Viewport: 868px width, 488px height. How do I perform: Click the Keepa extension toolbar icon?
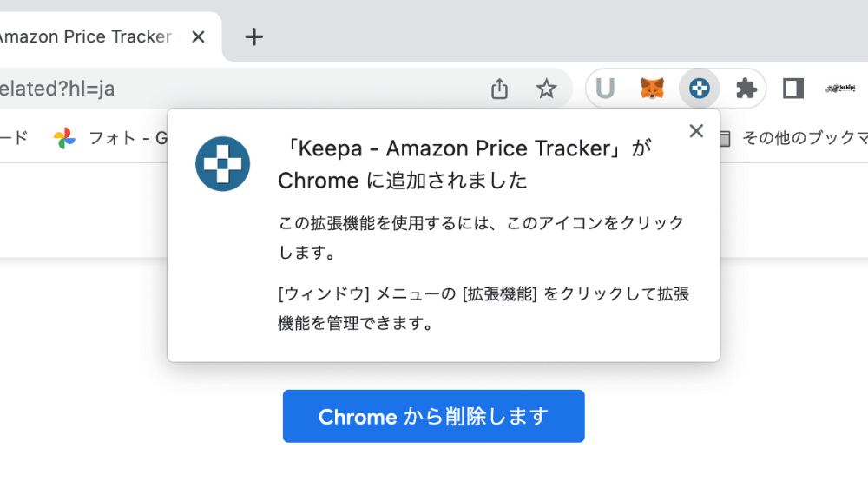pyautogui.click(x=699, y=88)
